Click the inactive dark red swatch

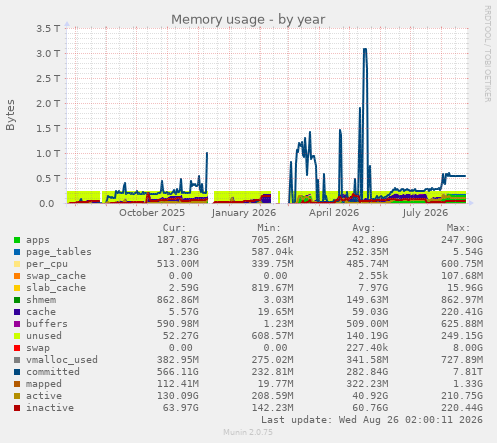click(17, 408)
